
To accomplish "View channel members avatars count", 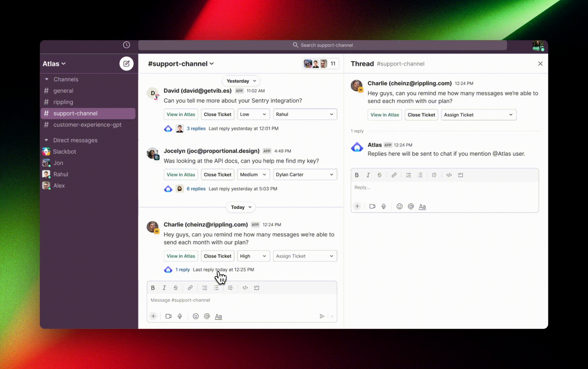I will [x=320, y=64].
